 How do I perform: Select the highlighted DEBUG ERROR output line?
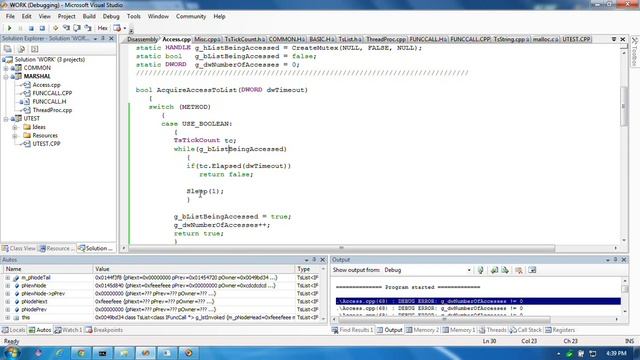click(478, 301)
